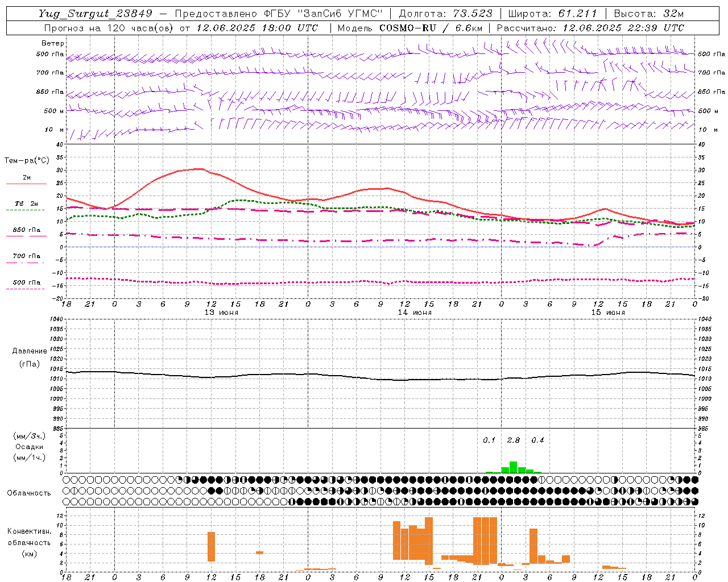Click the Ветер wind panel label

53,43
